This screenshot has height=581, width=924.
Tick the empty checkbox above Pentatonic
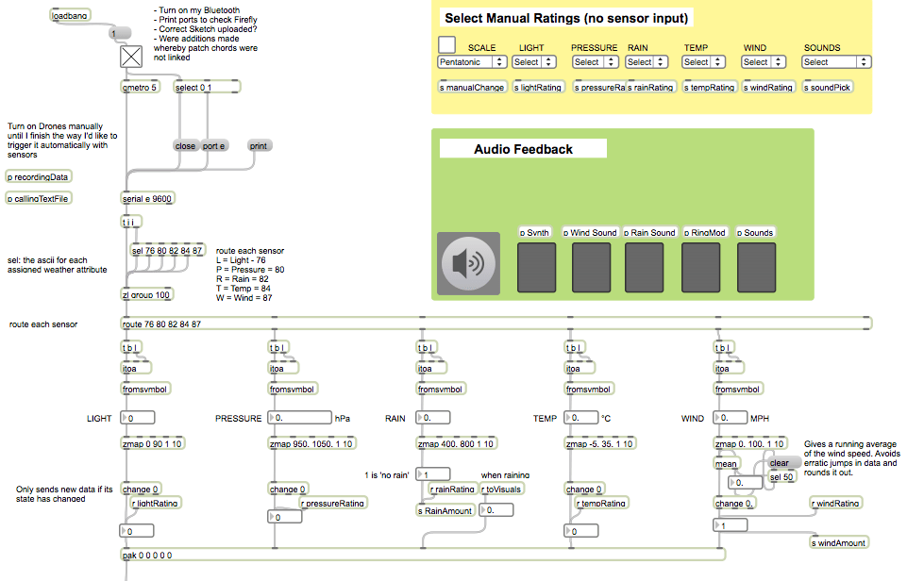446,44
